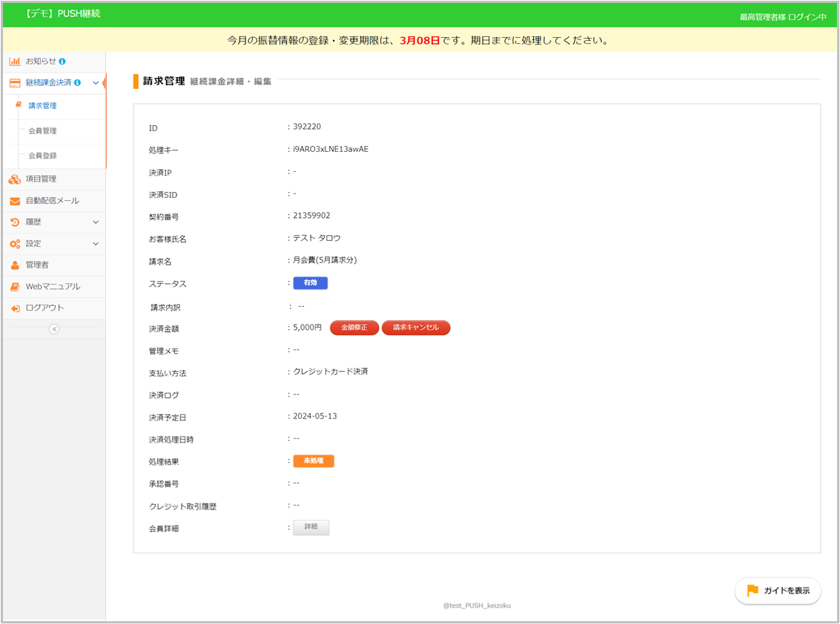Expand the 設定 menu chevron
Screen dimensions: 840x624
point(96,244)
